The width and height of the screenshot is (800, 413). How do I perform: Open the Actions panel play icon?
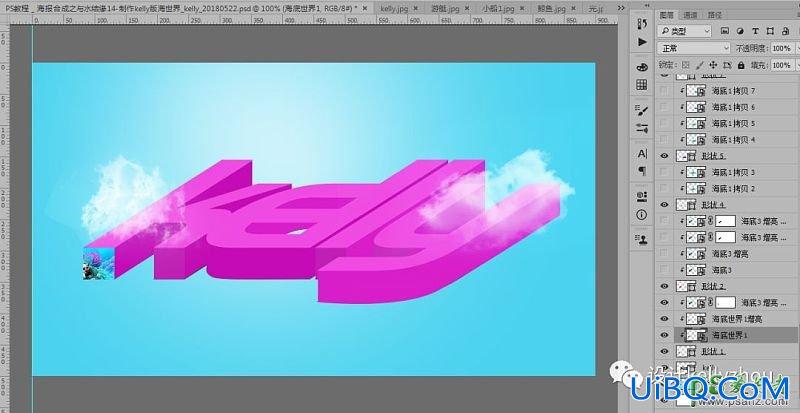tap(642, 42)
